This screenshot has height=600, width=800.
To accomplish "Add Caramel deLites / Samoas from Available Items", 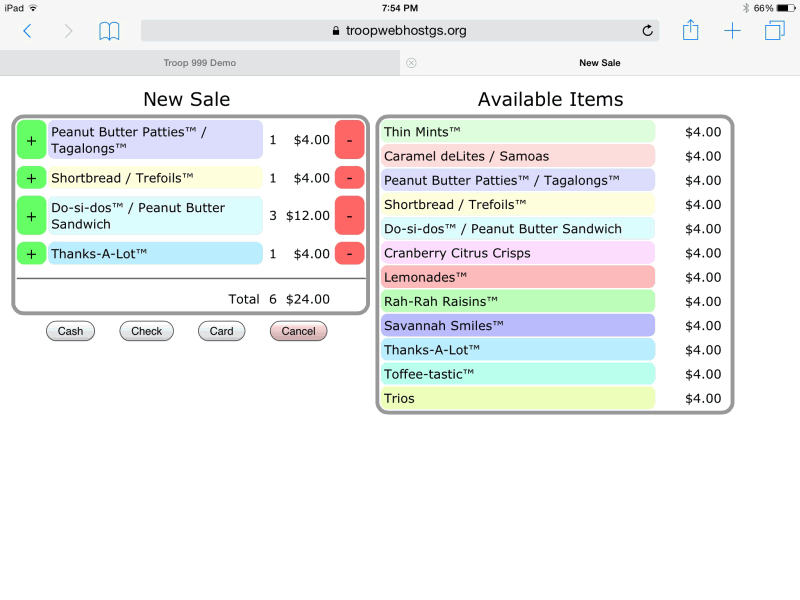I will (518, 156).
